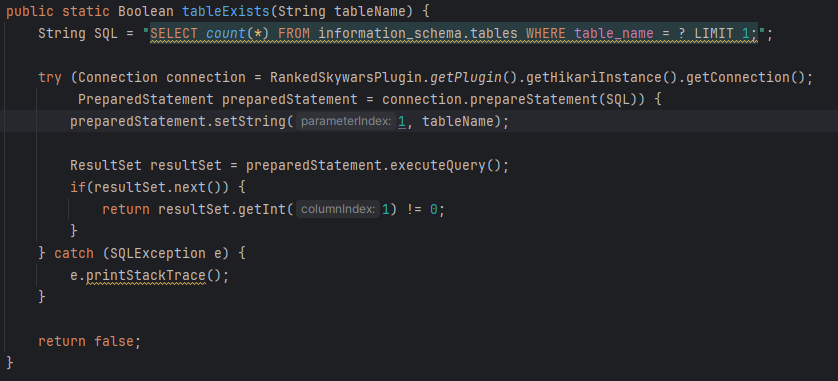Screen dimensions: 838x381
Task: Click information_schema.tables in the query
Action: [418, 34]
